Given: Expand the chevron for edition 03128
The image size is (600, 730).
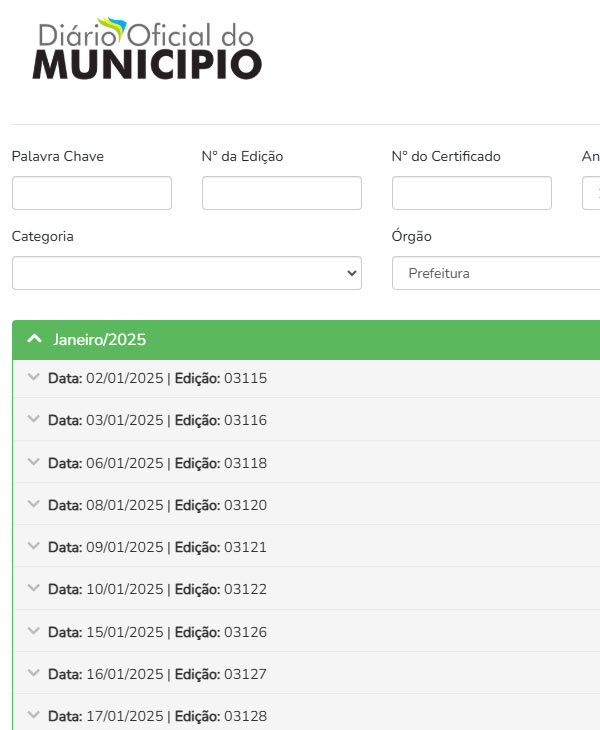Looking at the screenshot, I should pyautogui.click(x=33, y=716).
